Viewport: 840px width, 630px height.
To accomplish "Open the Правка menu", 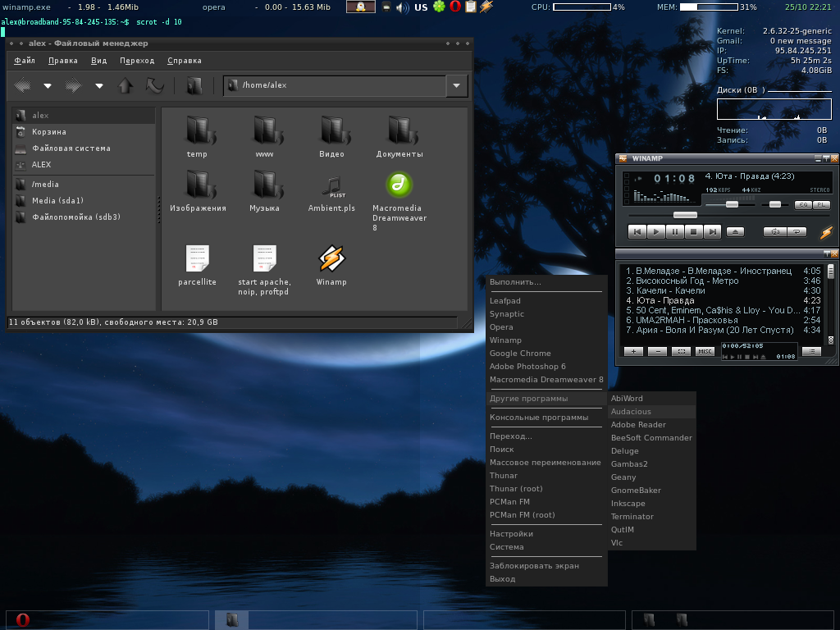I will click(x=63, y=61).
